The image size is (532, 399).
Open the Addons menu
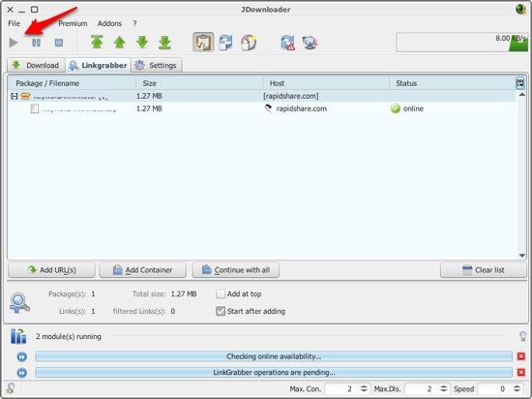(x=109, y=23)
